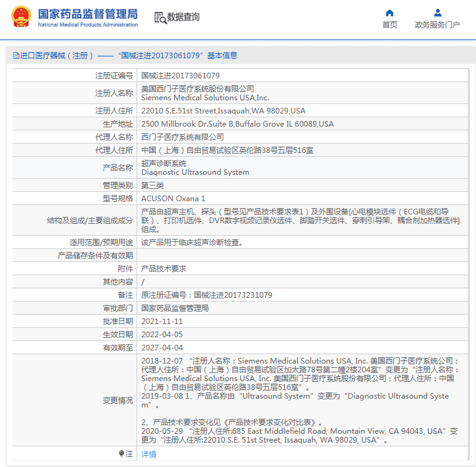Select registration number 国械注进20173061079 value
Screen dimensions: 476x467
pyautogui.click(x=180, y=76)
